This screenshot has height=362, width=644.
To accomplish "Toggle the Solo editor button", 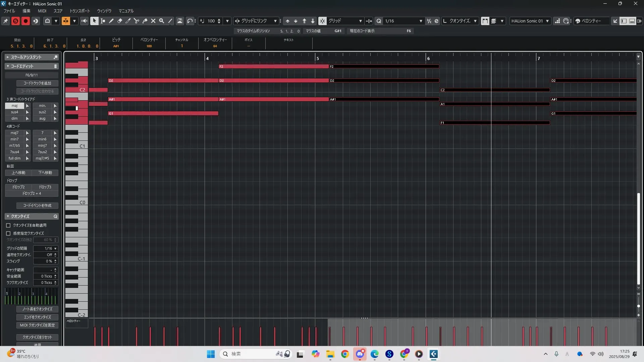I will (15, 21).
